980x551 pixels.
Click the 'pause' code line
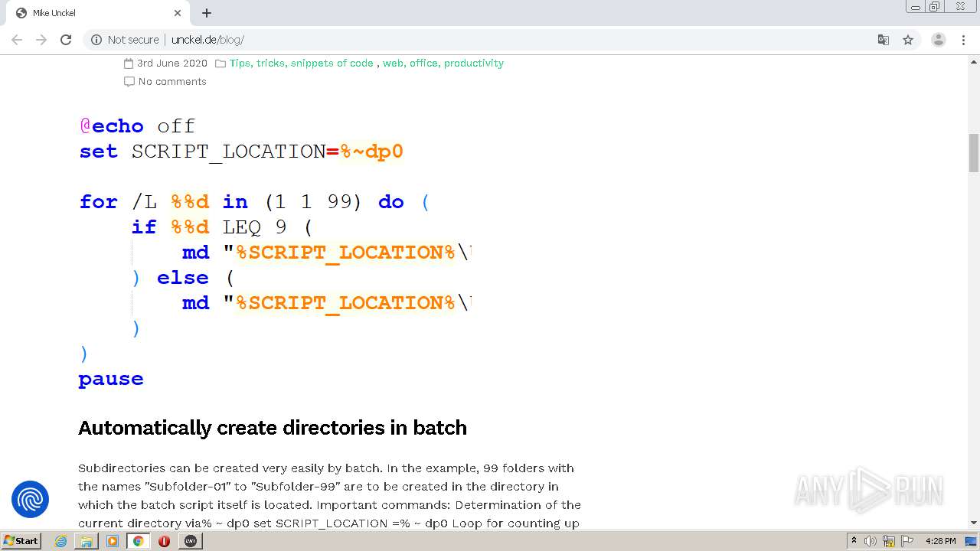111,379
